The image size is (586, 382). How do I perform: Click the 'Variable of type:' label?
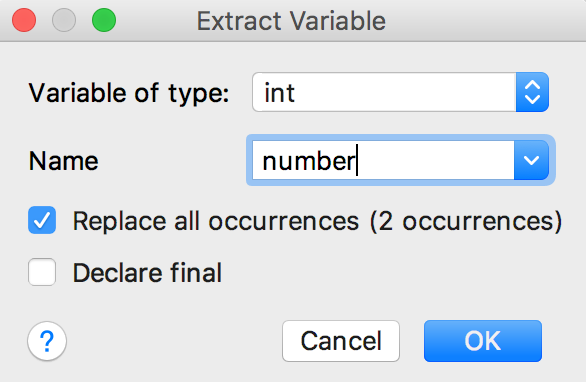click(x=129, y=93)
